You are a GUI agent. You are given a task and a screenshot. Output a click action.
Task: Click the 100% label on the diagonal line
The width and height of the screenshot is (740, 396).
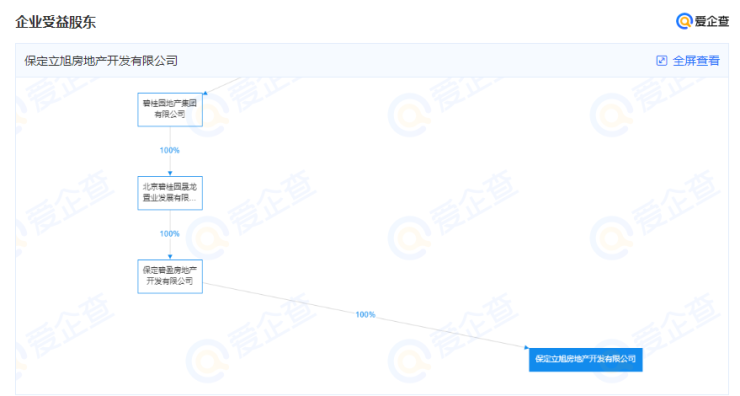pos(365,314)
